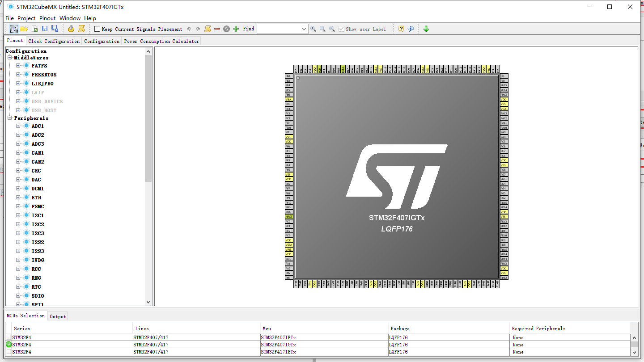Image resolution: width=644 pixels, height=362 pixels.
Task: Click the Save As toolbar icon
Action: tap(54, 29)
